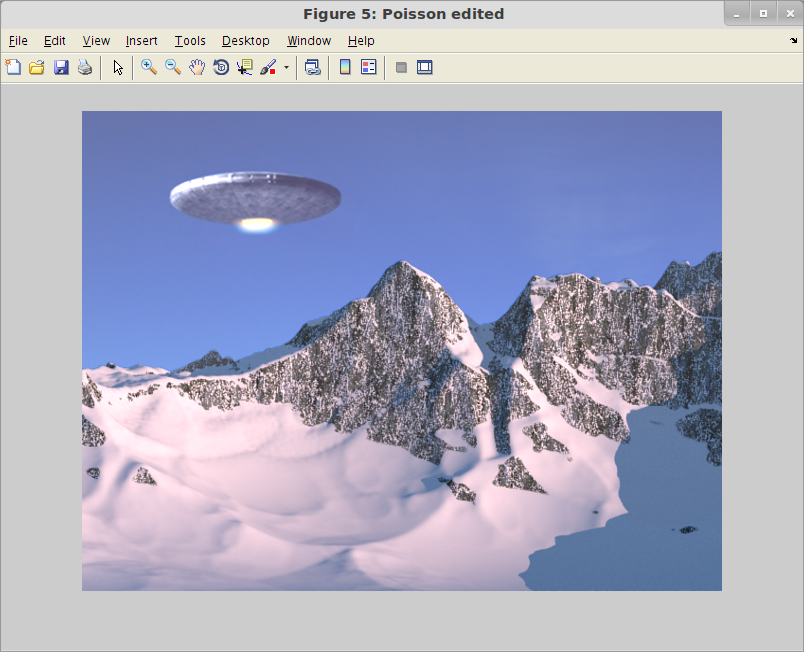This screenshot has height=652, width=804.
Task: Maximize the Figure 5 window
Action: [x=763, y=13]
